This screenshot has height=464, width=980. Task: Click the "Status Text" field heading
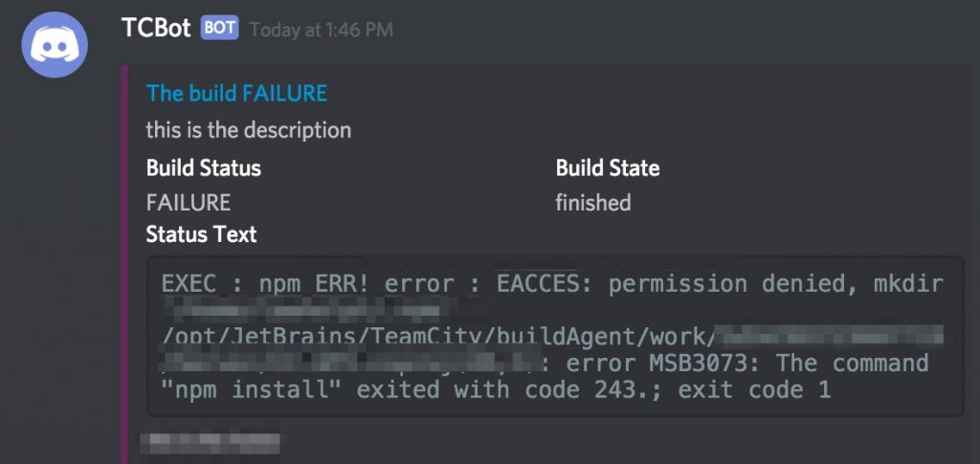201,234
